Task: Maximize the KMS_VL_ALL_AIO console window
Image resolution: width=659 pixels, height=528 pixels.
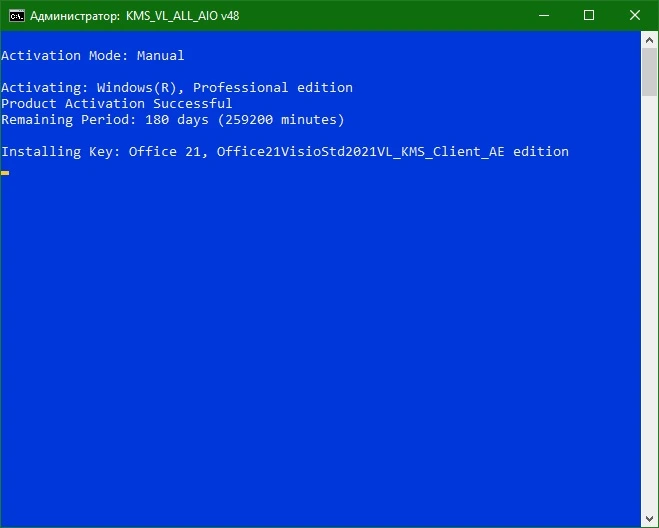Action: [x=589, y=16]
